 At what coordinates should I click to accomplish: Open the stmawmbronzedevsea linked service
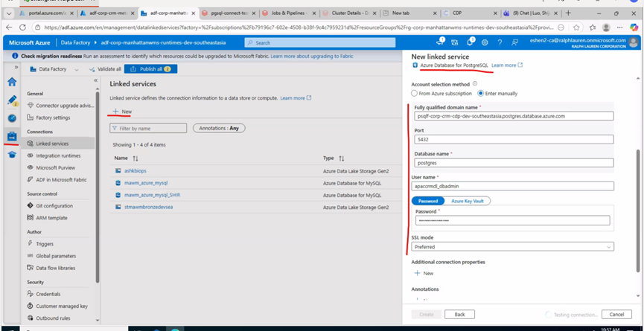click(x=149, y=207)
